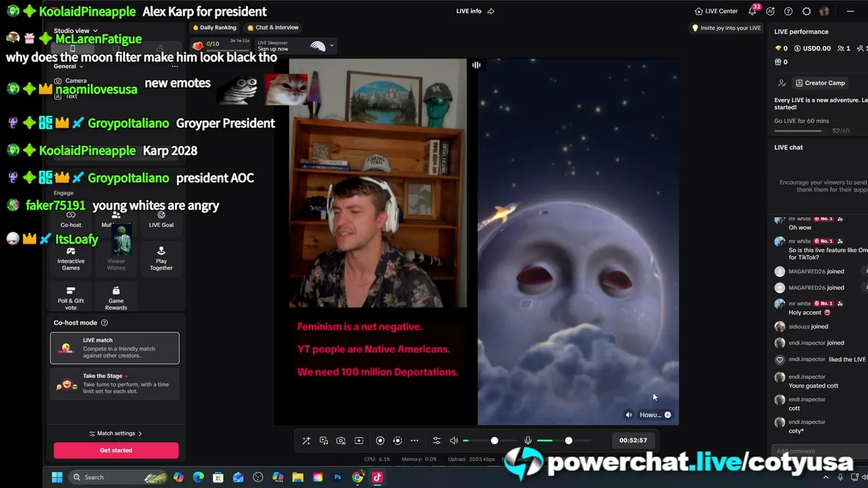Open Interactive Games
Viewport: 868px width, 488px height.
click(x=71, y=259)
